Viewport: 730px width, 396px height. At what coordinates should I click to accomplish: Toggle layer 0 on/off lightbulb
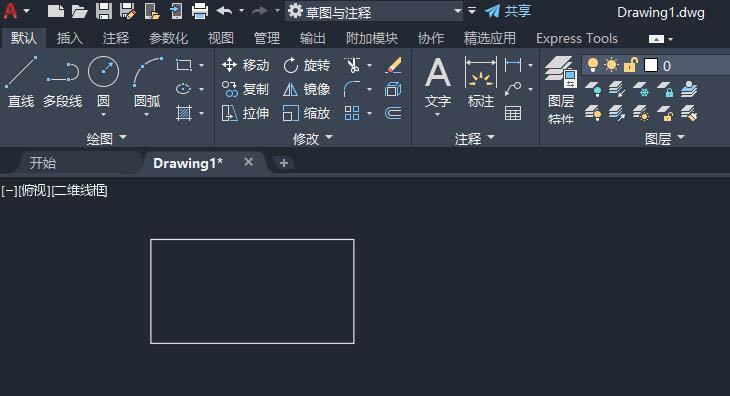click(x=593, y=65)
